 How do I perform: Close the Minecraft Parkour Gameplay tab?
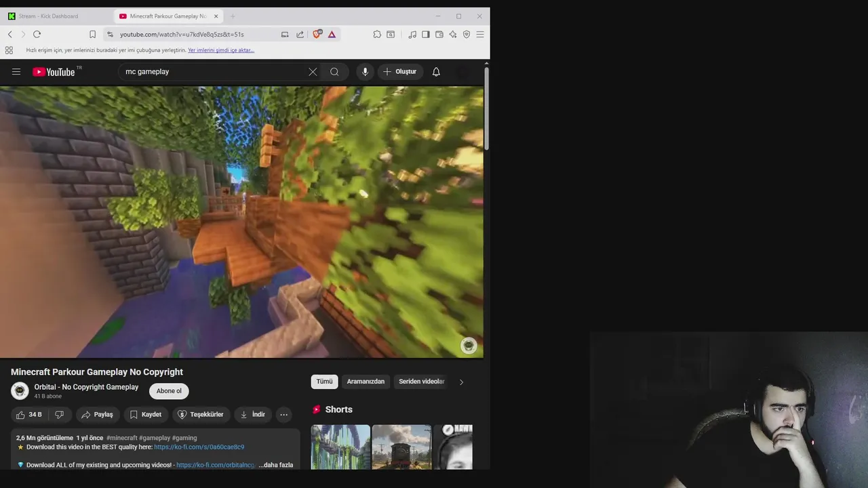216,16
